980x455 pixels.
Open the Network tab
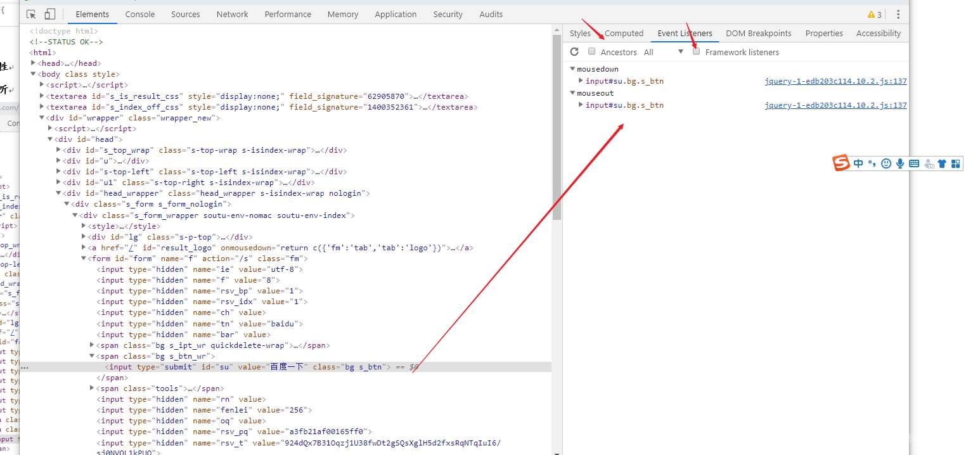pyautogui.click(x=232, y=15)
